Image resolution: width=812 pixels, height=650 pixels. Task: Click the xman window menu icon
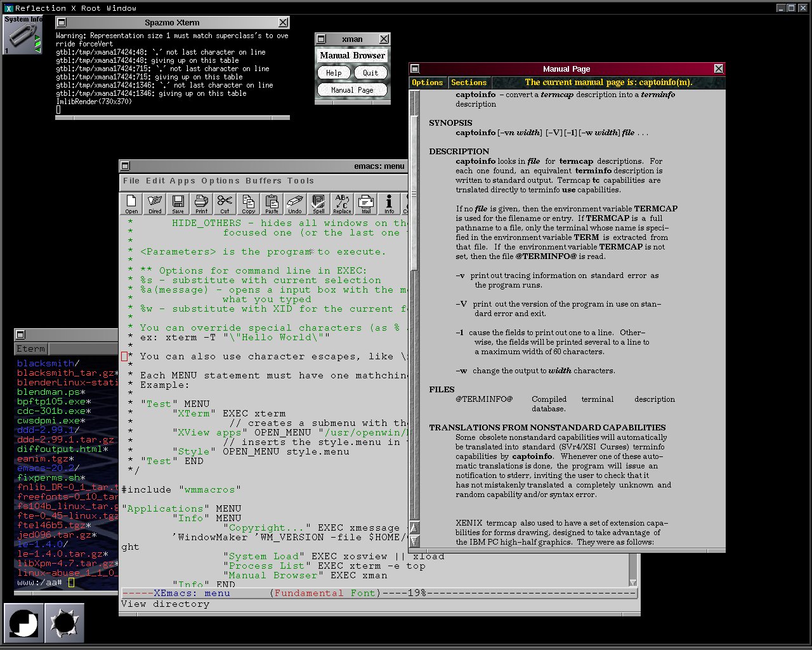click(x=321, y=39)
